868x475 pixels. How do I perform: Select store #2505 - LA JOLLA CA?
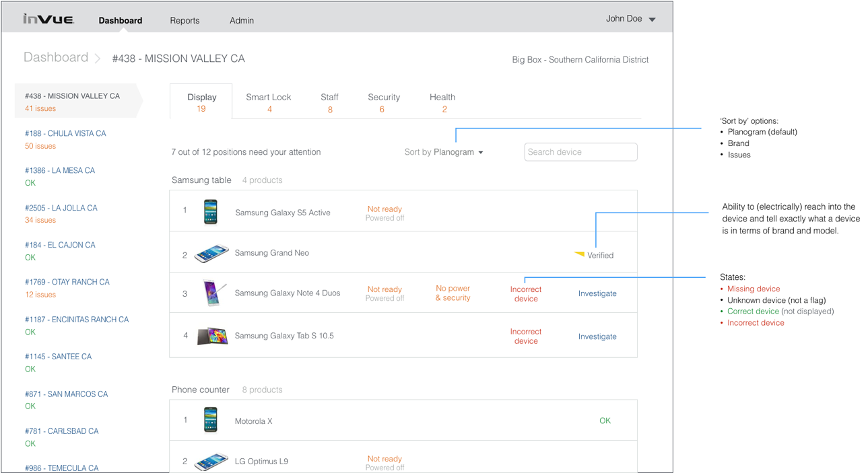(x=61, y=208)
